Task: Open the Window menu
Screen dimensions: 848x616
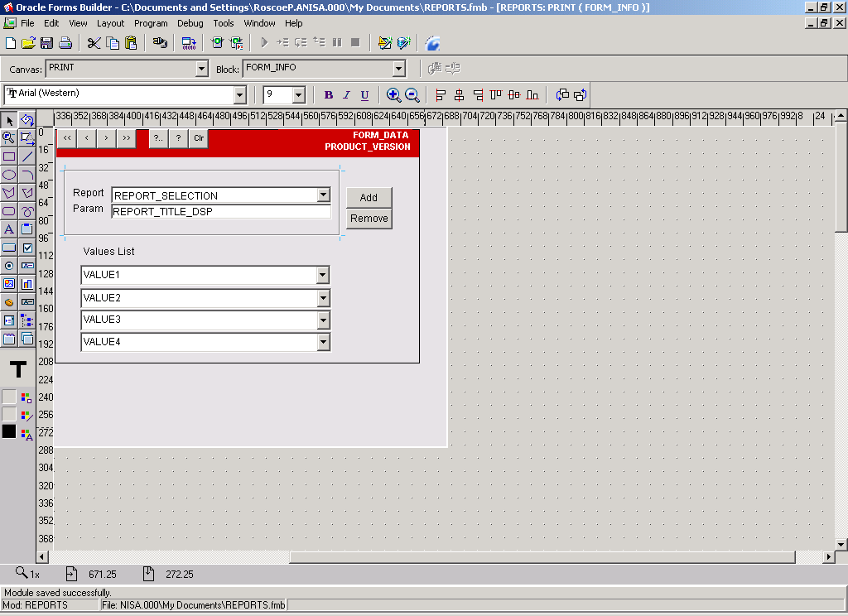Action: 259,23
